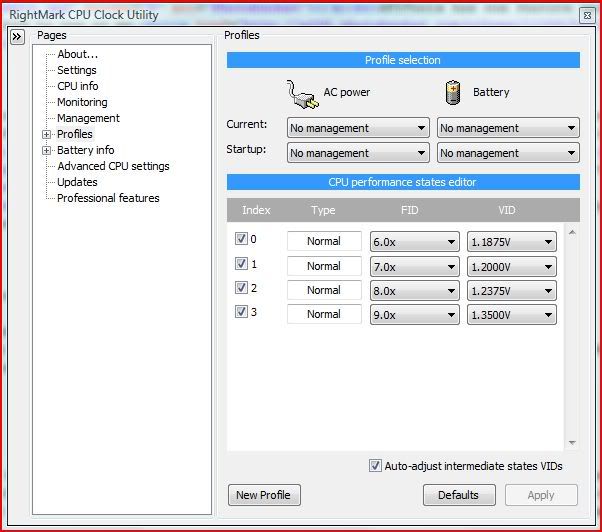Viewport: 602px width, 532px height.
Task: Open the Settings page
Action: point(77,70)
